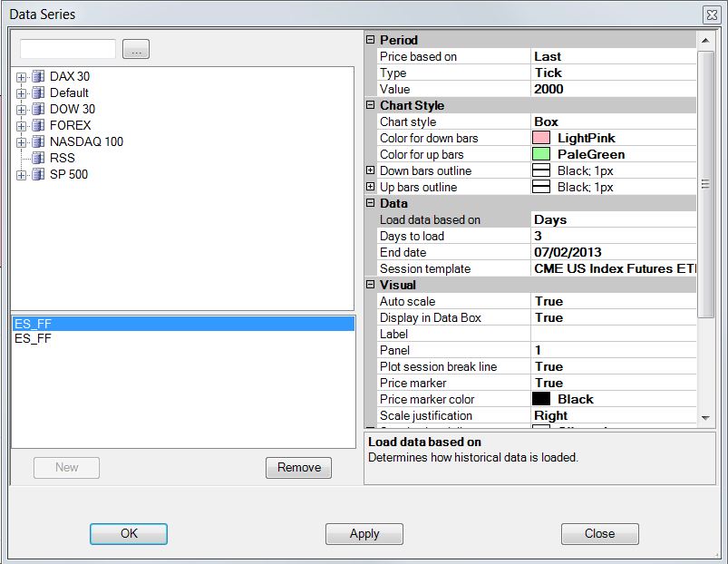This screenshot has width=728, height=564.
Task: Click the LightPink down bars color swatch
Action: tap(541, 138)
